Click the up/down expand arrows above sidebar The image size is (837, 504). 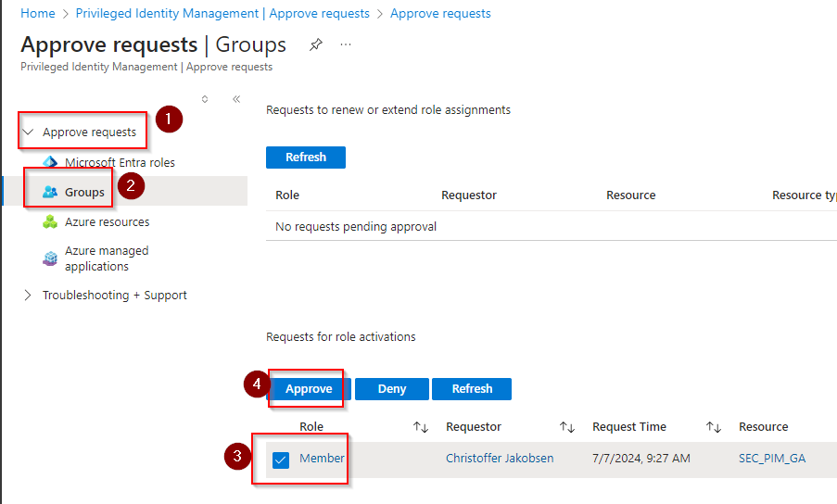[x=205, y=99]
